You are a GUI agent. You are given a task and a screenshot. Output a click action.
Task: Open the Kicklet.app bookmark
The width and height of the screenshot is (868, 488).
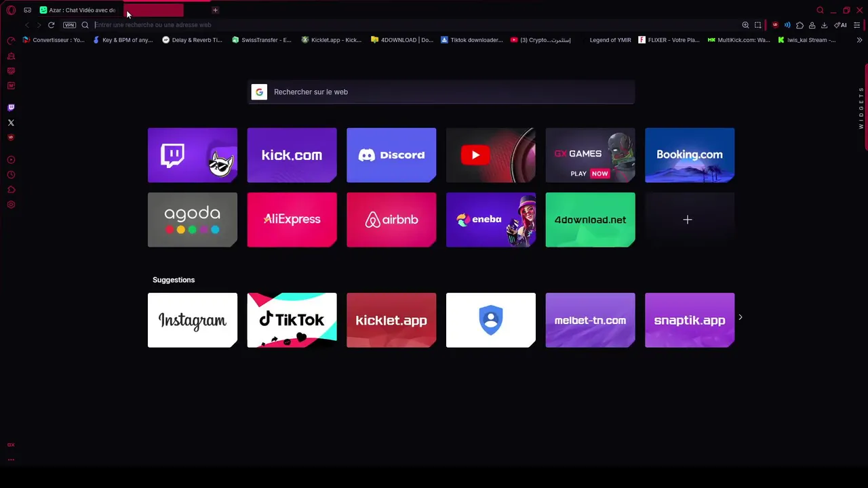(332, 40)
